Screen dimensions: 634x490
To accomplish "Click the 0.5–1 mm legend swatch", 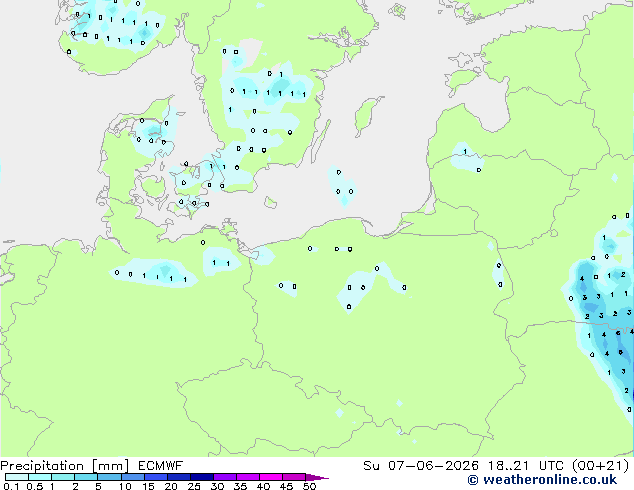I will pyautogui.click(x=40, y=477).
